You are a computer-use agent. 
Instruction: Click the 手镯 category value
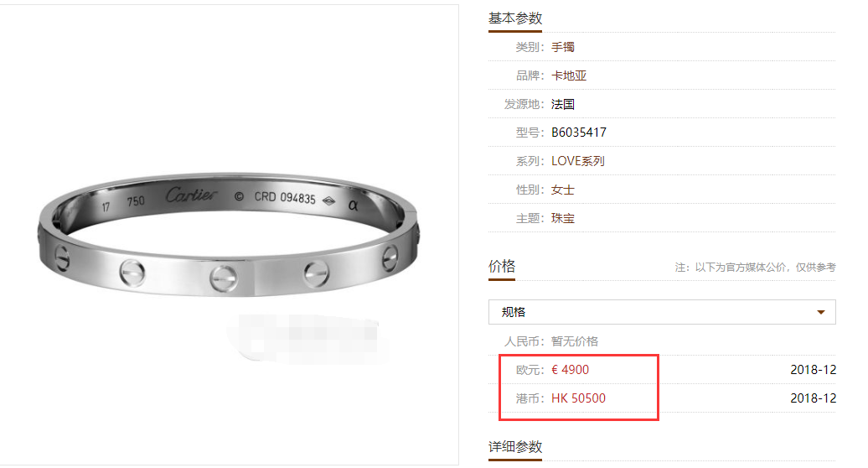click(563, 47)
